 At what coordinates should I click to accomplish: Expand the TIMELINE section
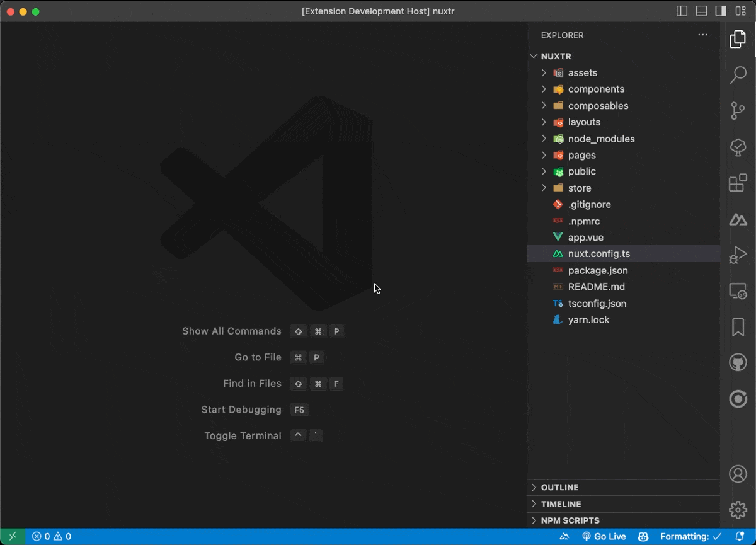[x=623, y=504]
